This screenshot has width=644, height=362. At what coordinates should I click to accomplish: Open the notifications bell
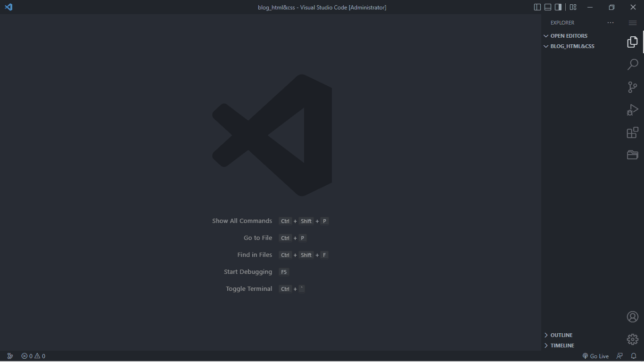[x=634, y=356]
